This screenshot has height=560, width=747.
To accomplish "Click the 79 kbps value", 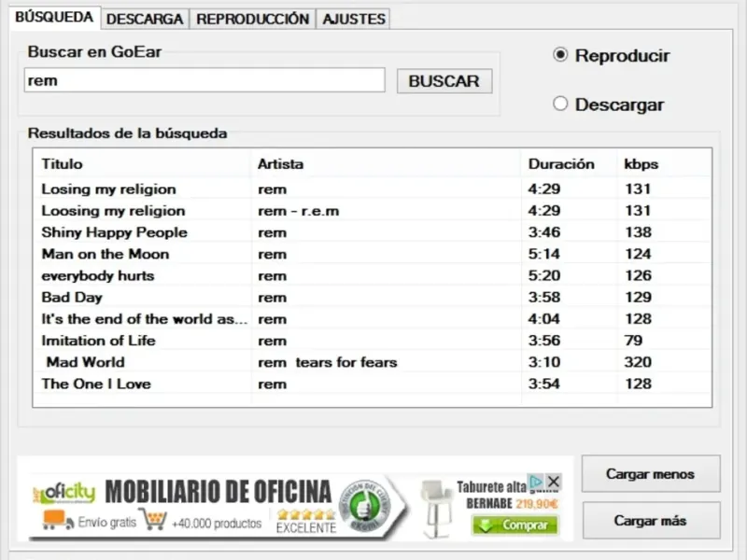I will coord(634,341).
